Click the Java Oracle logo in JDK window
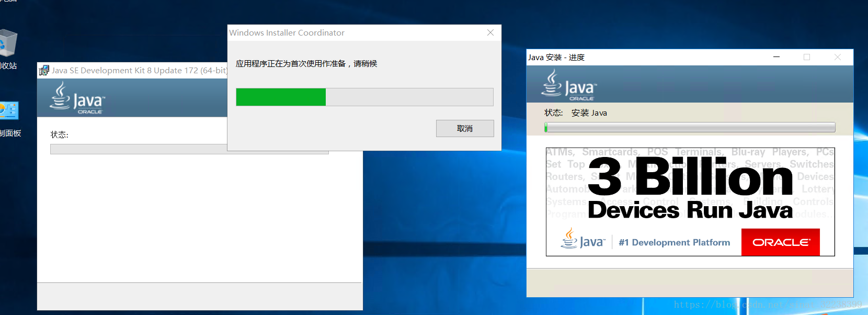 pyautogui.click(x=77, y=98)
